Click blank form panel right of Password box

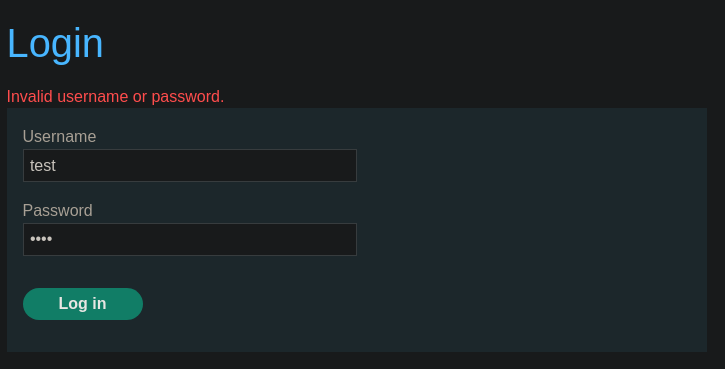(x=532, y=240)
